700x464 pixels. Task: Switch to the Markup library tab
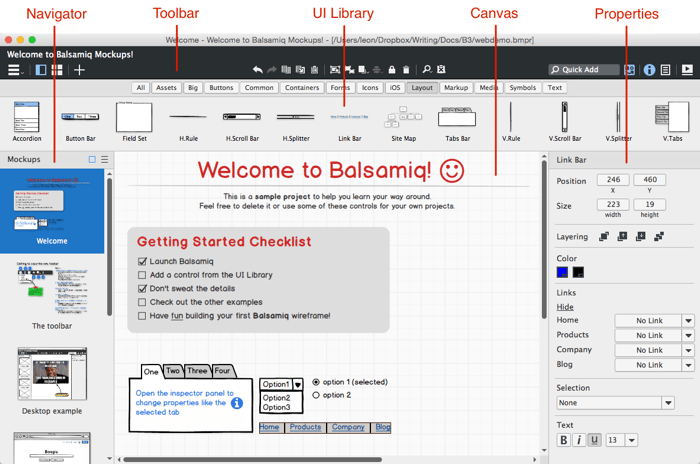pyautogui.click(x=456, y=88)
